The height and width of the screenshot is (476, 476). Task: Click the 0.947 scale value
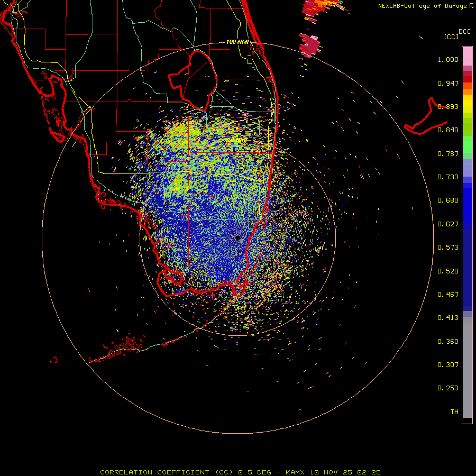[448, 83]
